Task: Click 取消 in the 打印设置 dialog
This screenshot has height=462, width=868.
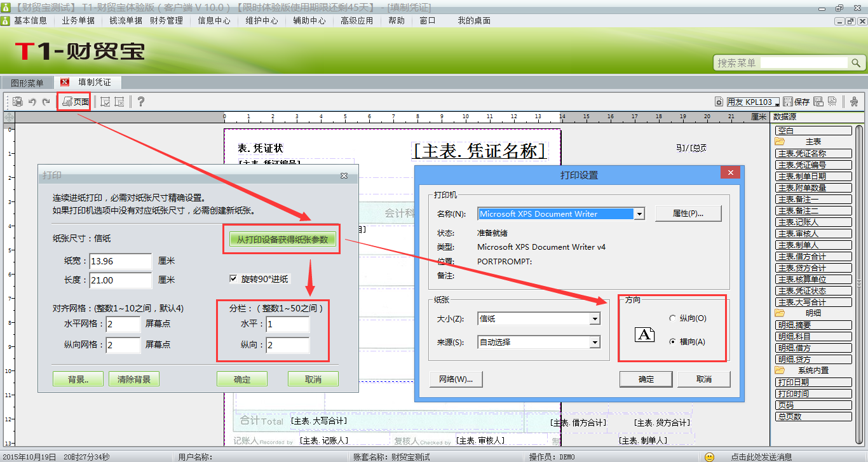Action: coord(704,379)
